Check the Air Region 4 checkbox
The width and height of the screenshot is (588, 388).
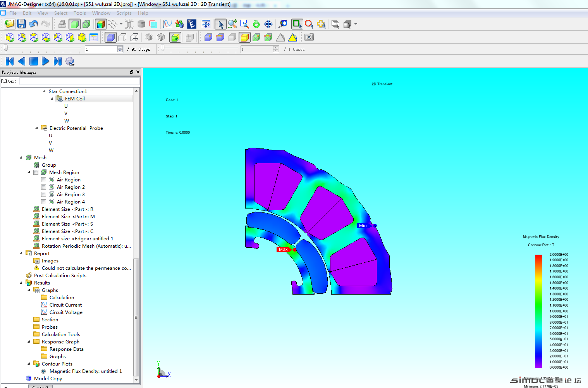(x=44, y=202)
